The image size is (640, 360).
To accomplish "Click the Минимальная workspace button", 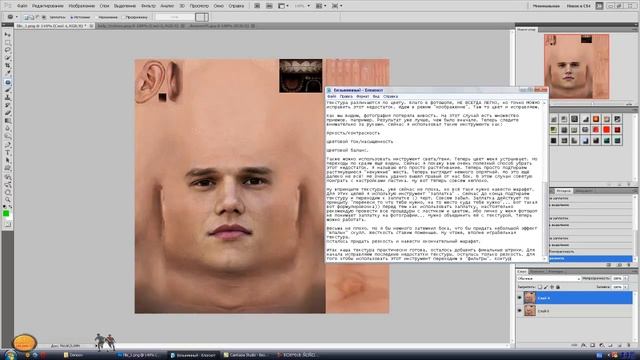I will (546, 6).
